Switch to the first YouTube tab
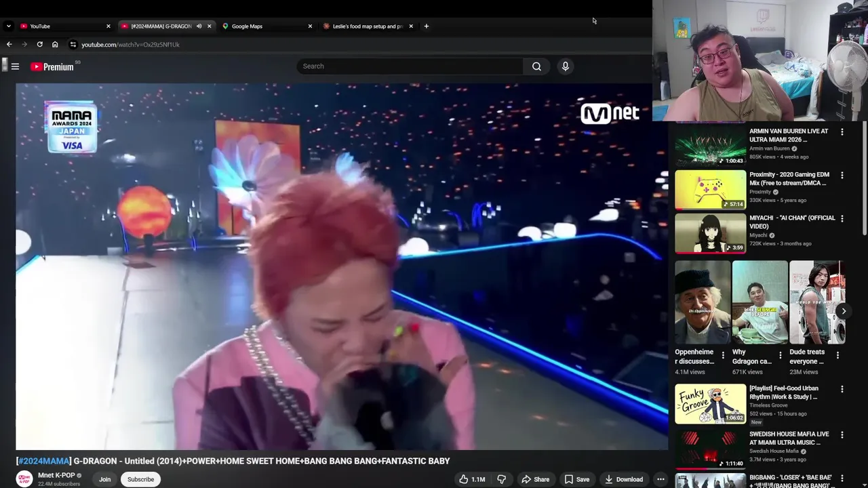Viewport: 868px width, 488px height. (x=64, y=26)
